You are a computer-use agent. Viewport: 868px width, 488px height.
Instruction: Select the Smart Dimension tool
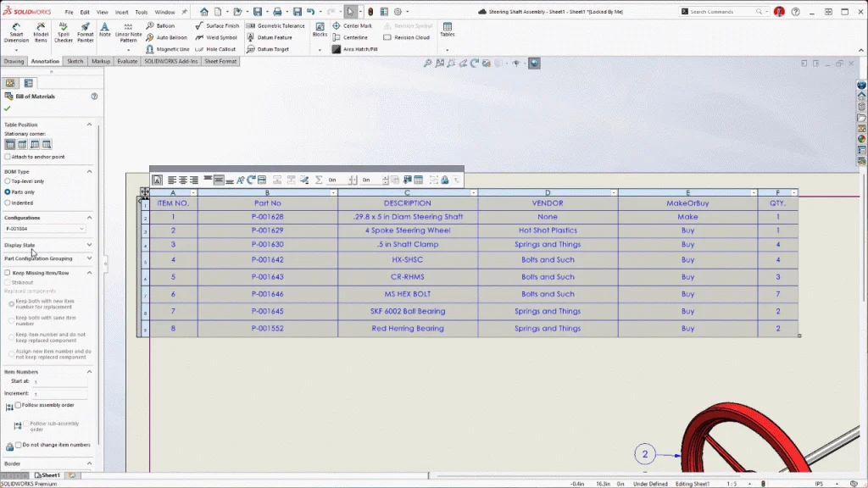[16, 33]
